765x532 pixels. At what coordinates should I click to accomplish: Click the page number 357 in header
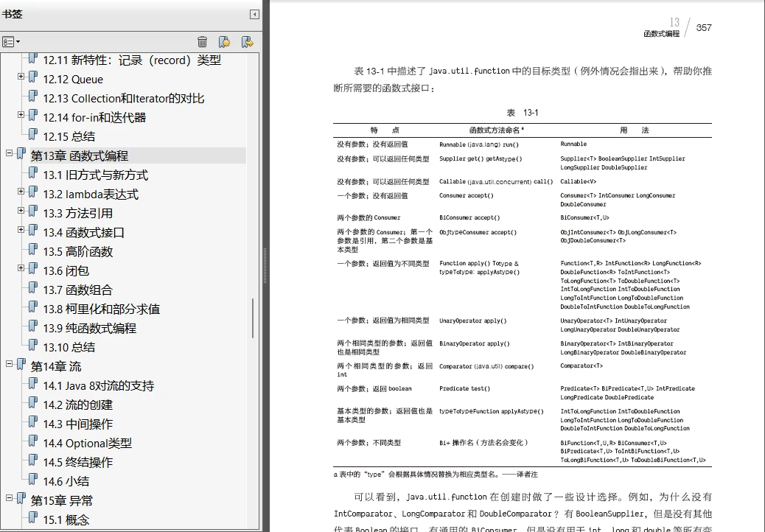click(704, 28)
